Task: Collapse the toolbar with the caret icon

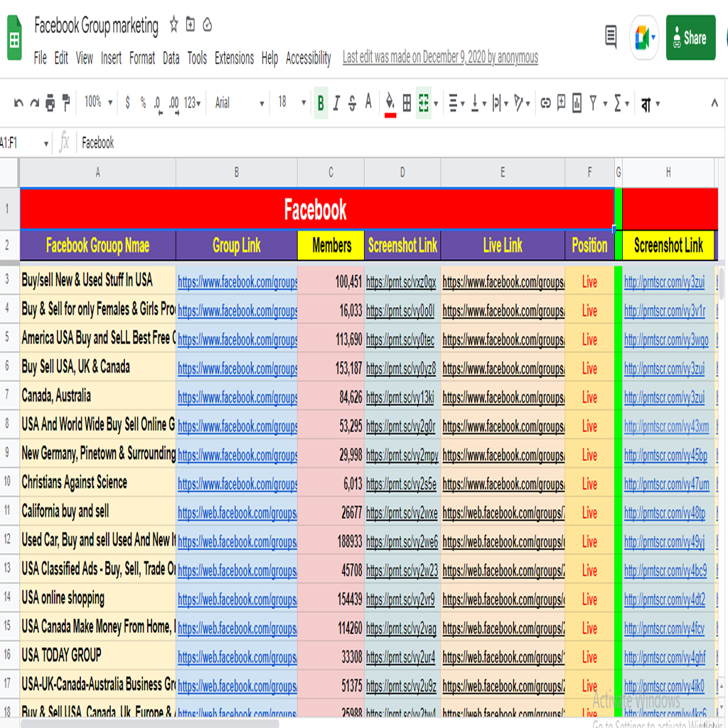Action: 714,103
